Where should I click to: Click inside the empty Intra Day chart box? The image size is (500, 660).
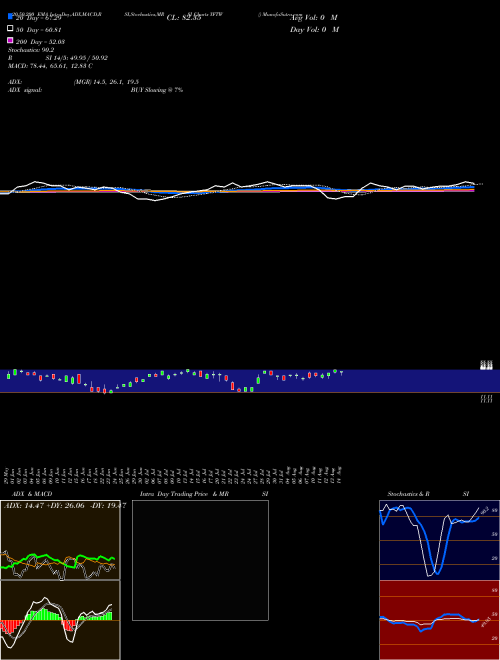coord(200,560)
